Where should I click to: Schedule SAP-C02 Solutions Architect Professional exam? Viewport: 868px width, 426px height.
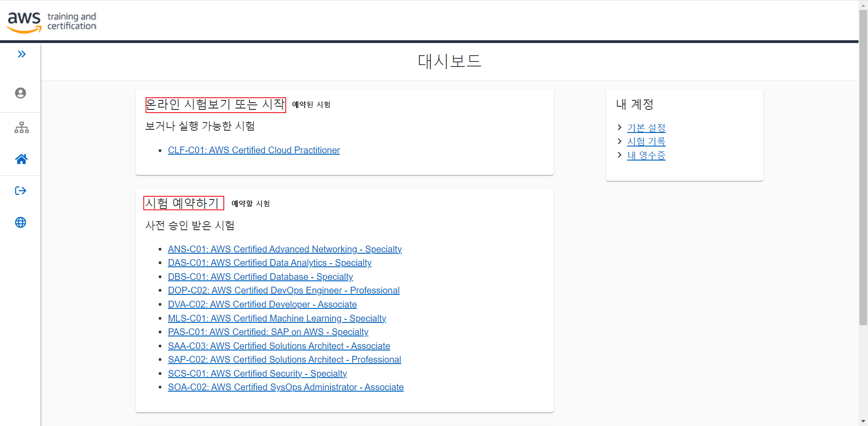(284, 360)
